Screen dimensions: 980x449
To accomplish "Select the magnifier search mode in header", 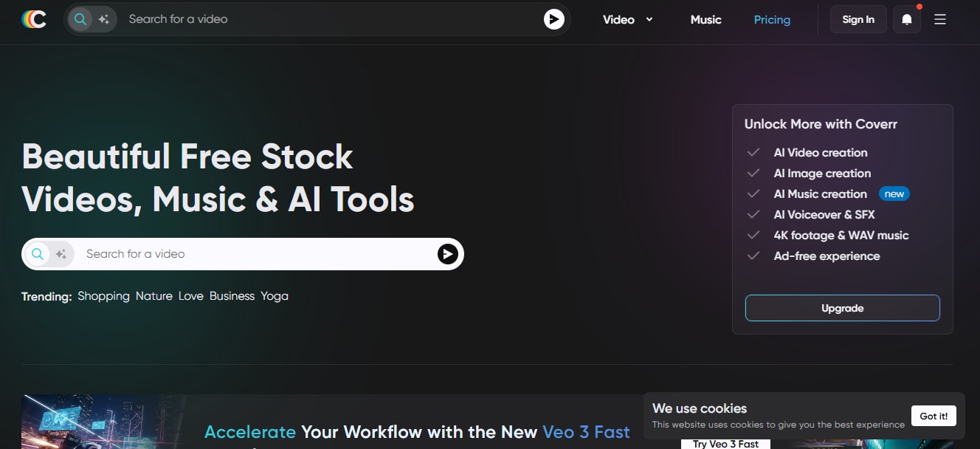I will coord(80,19).
